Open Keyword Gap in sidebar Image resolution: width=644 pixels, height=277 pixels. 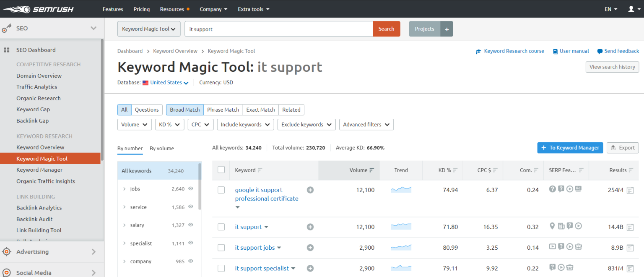point(33,110)
